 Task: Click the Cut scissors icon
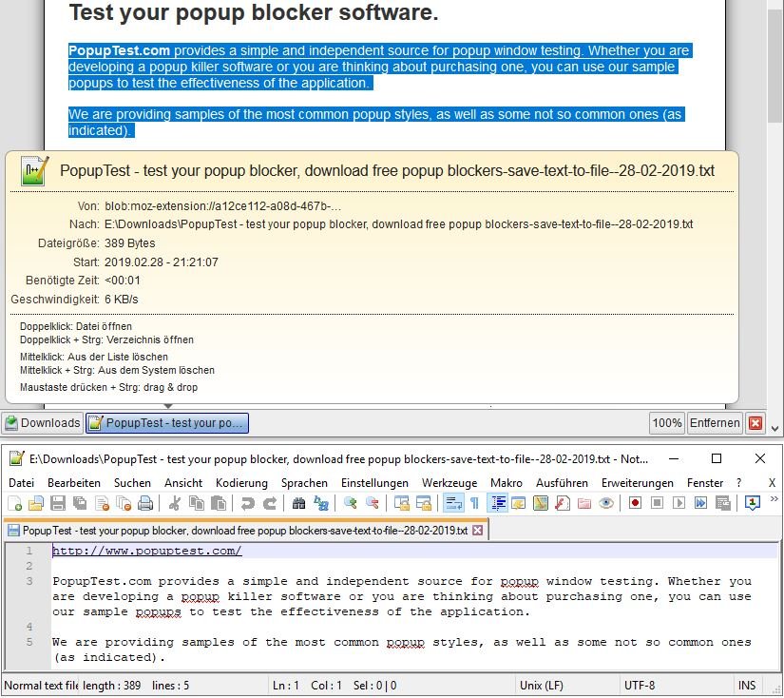175,503
